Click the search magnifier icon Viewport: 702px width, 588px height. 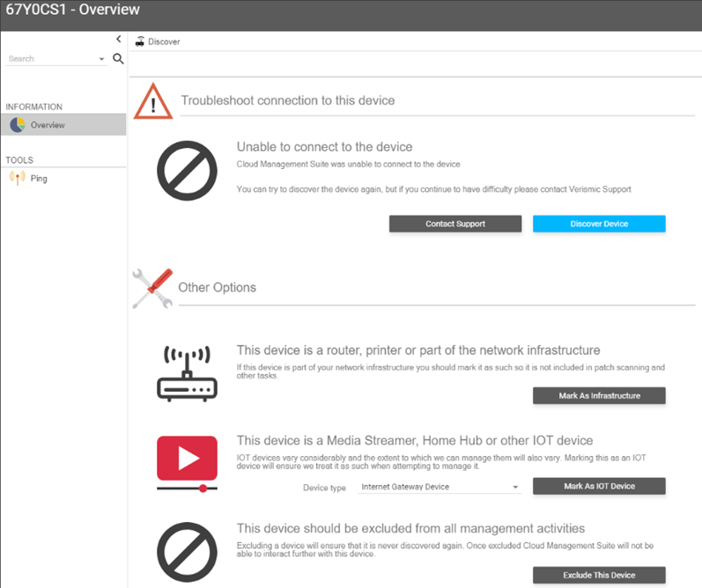pos(118,59)
